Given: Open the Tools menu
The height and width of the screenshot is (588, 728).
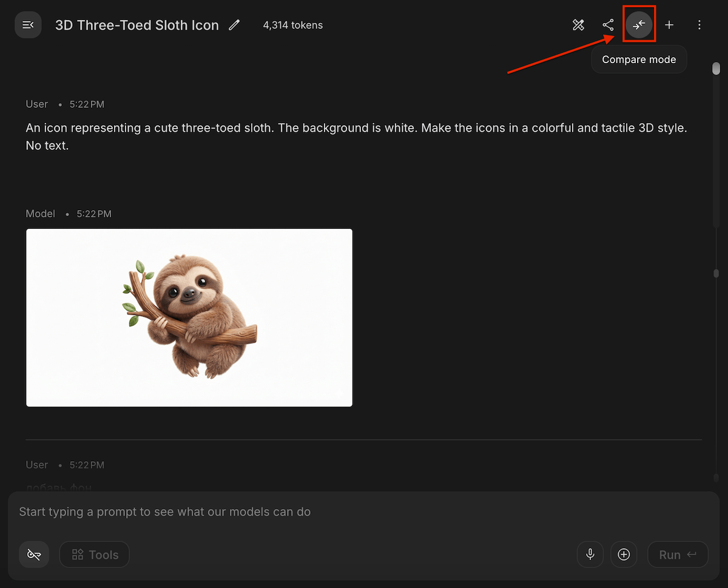Looking at the screenshot, I should tap(95, 555).
